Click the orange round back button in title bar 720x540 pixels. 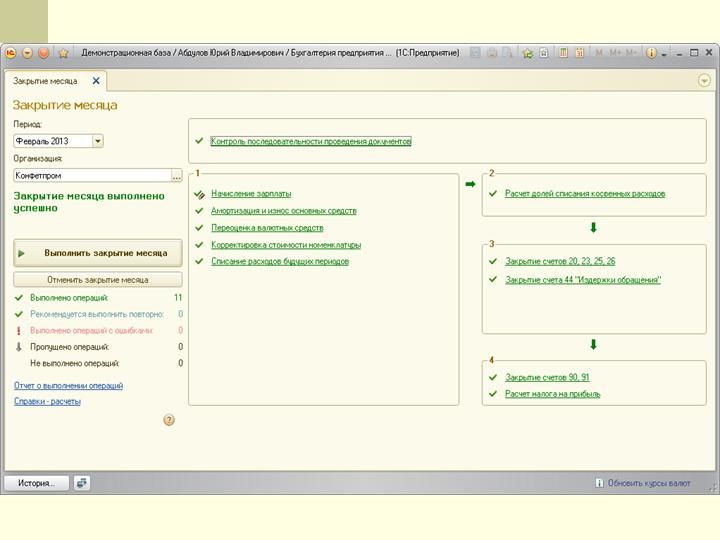click(44, 53)
